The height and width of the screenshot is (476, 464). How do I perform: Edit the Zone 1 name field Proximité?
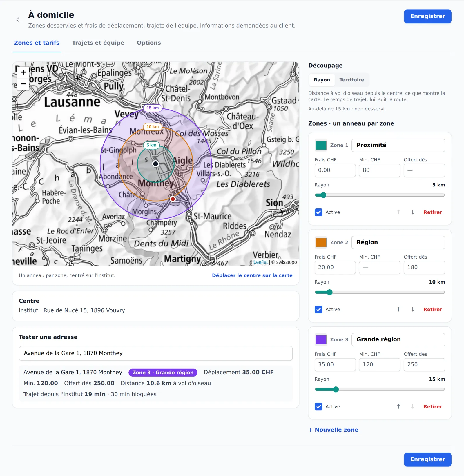(398, 145)
